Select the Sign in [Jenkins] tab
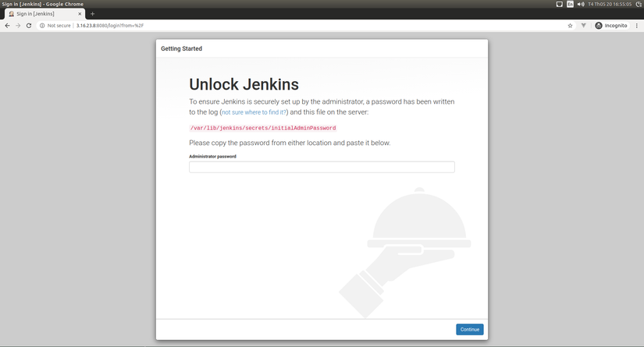Screen dimensions: 644x347 click(45, 13)
